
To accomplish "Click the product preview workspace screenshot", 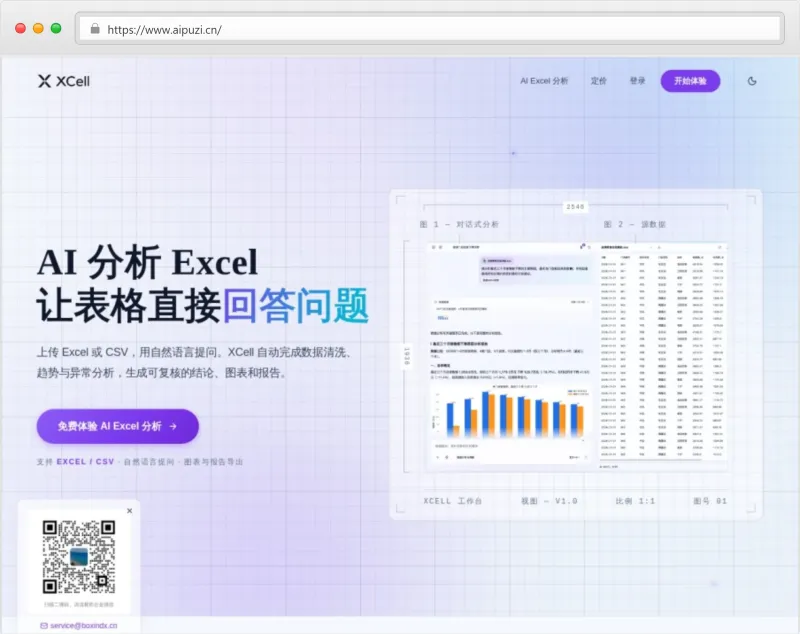I will [577, 357].
